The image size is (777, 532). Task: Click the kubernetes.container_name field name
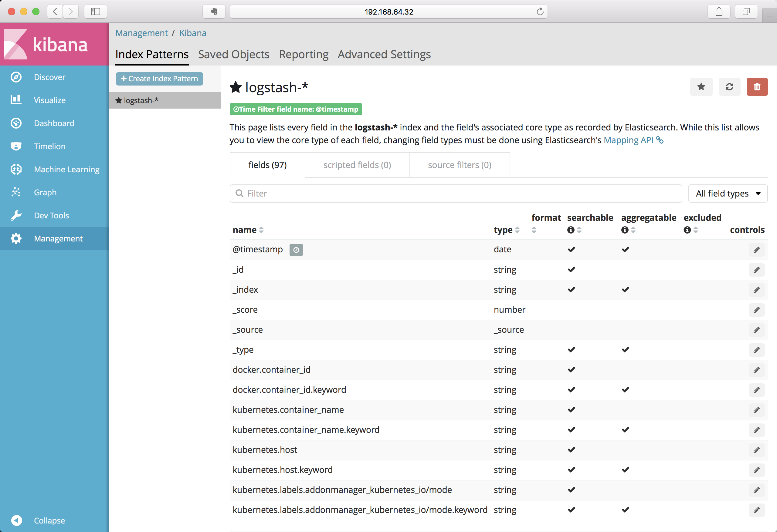[x=288, y=410]
